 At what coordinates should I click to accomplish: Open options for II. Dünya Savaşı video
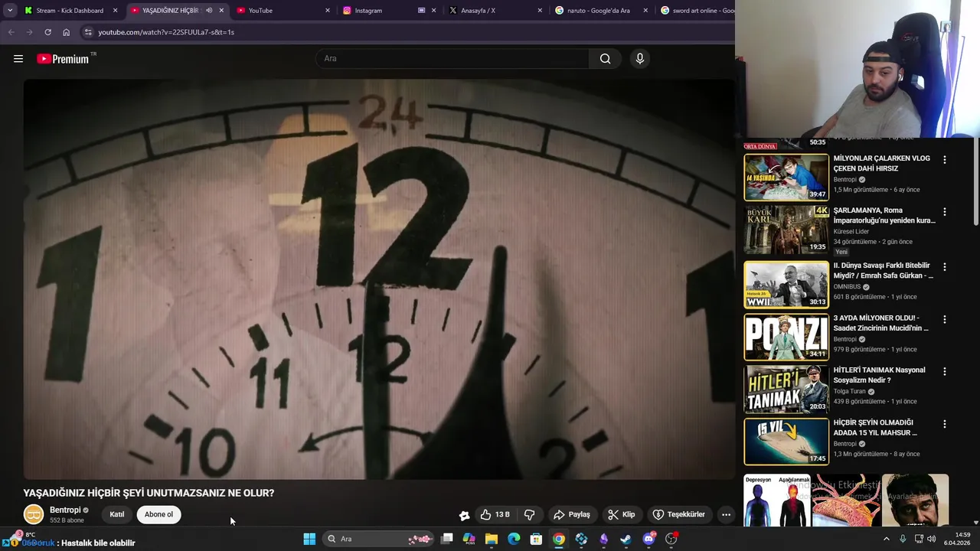[x=944, y=267]
